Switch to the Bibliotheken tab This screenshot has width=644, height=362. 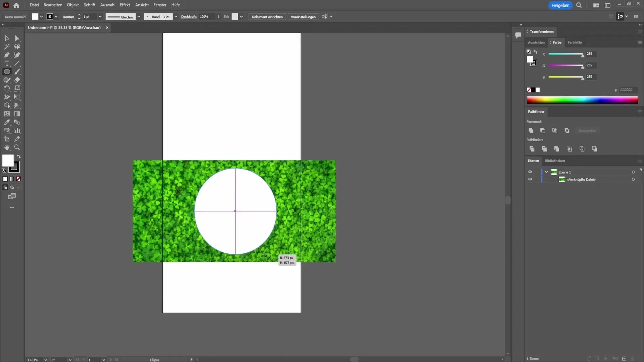coord(555,161)
